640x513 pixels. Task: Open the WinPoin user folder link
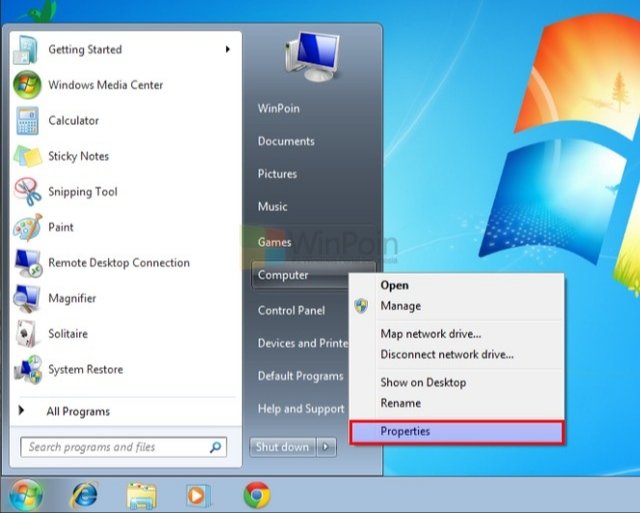[279, 109]
